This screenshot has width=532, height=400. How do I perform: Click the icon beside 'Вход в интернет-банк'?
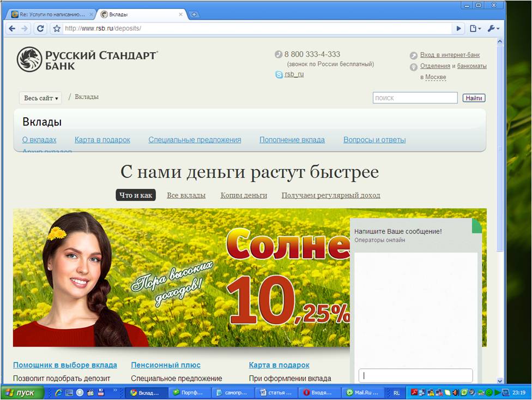(x=414, y=55)
